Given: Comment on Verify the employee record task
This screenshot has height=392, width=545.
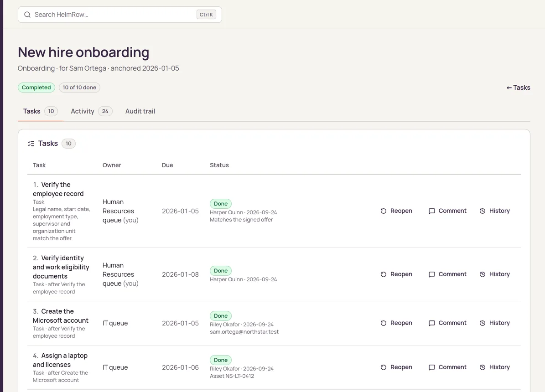Looking at the screenshot, I should point(447,211).
